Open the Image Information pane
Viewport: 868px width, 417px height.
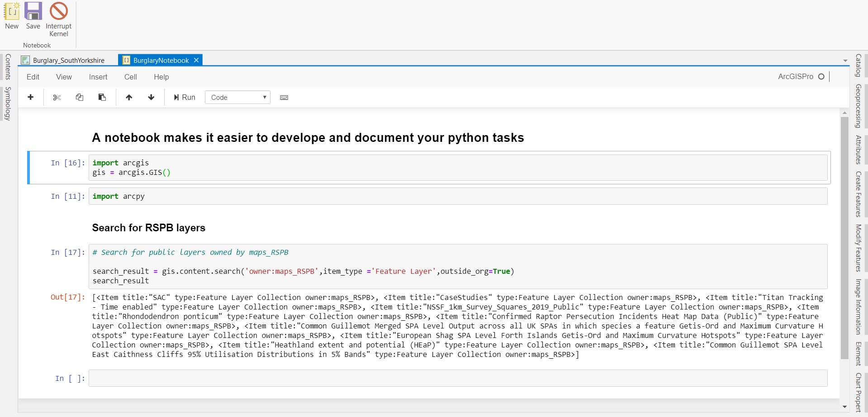(x=858, y=307)
